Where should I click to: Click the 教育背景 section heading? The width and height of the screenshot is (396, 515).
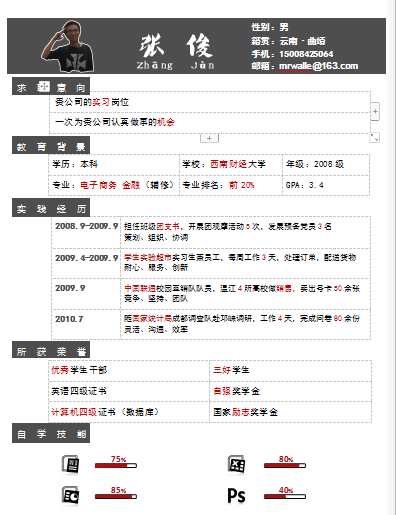point(51,145)
